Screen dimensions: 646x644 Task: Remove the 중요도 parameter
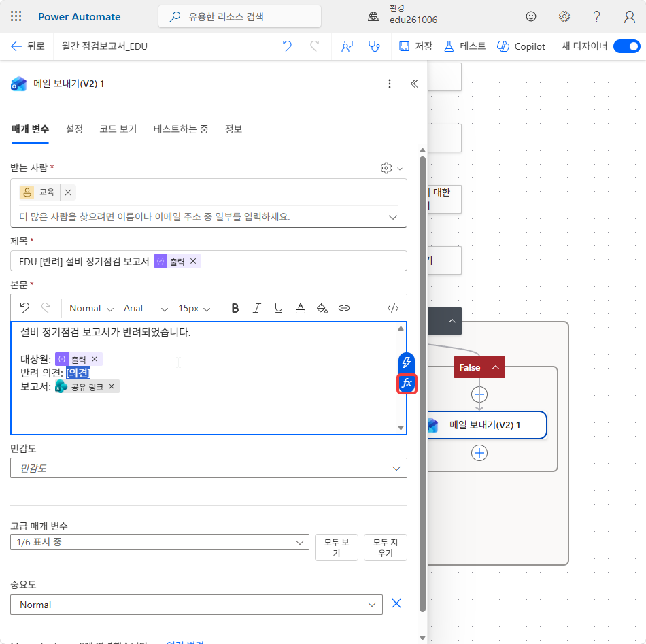(396, 604)
